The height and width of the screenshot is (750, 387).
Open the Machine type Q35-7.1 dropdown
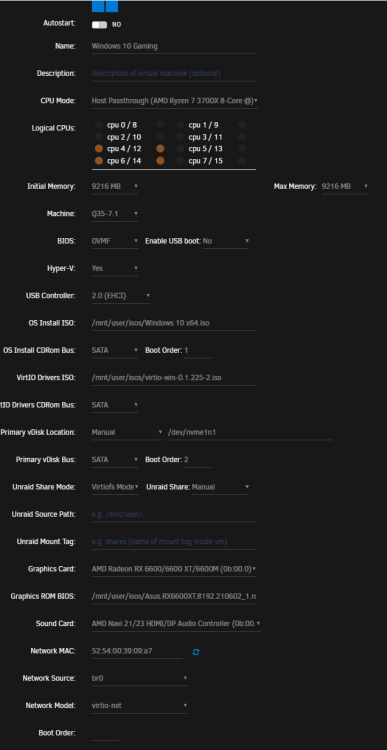click(x=115, y=214)
